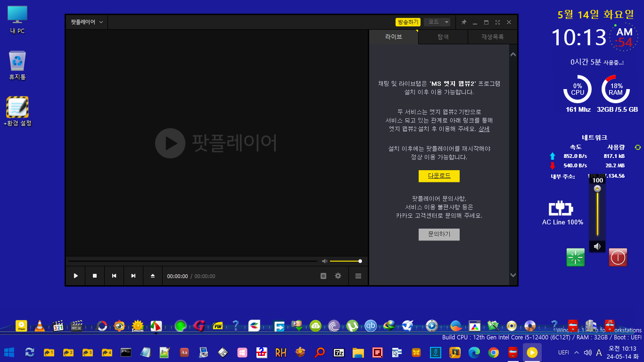Screen dimensions: 644x362
Task: Open folder shortcut 4 on taskbar
Action: (x=107, y=352)
